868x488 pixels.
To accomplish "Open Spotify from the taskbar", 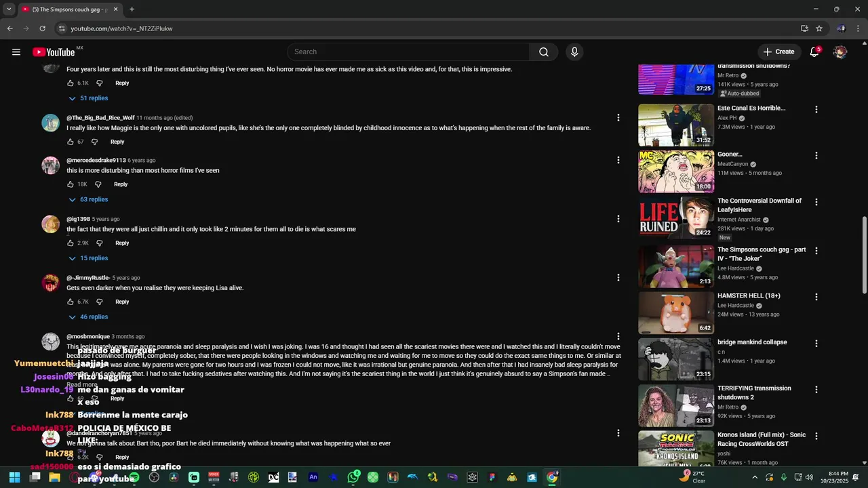I will pos(134,477).
